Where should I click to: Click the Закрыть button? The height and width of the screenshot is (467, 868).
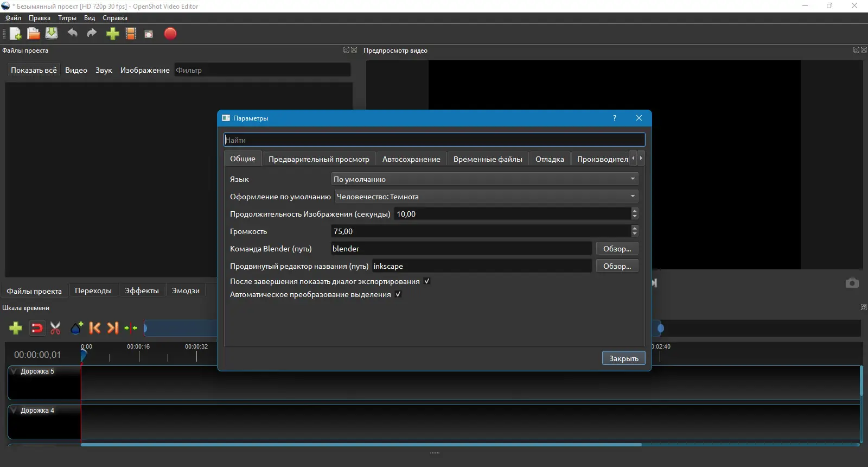(624, 358)
